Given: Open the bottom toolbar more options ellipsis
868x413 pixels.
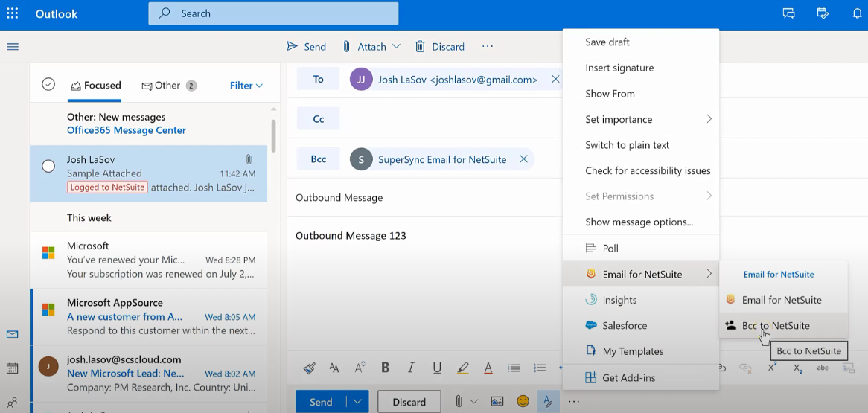Looking at the screenshot, I should pyautogui.click(x=573, y=401).
